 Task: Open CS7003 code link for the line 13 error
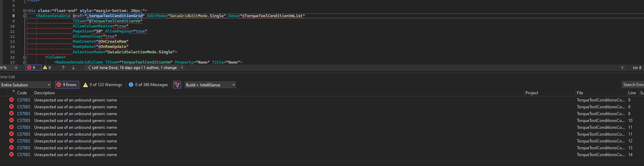(24, 148)
